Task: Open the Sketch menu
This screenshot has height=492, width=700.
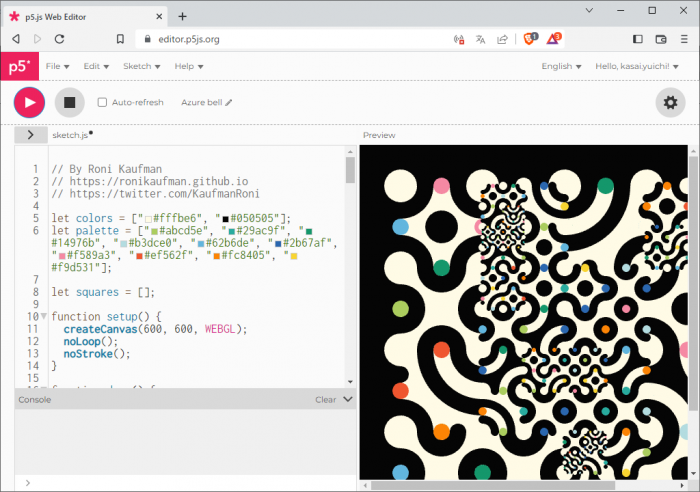Action: pyautogui.click(x=140, y=66)
